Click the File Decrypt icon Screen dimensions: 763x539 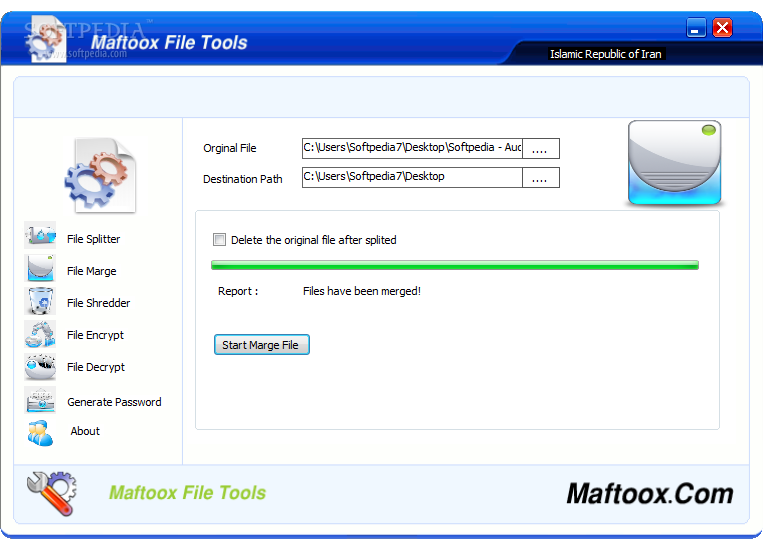(40, 367)
